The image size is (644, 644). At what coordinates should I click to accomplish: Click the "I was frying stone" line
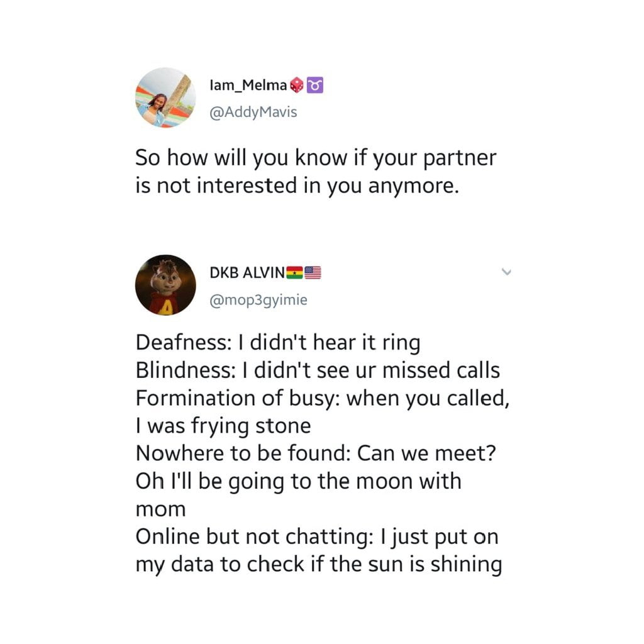(223, 426)
